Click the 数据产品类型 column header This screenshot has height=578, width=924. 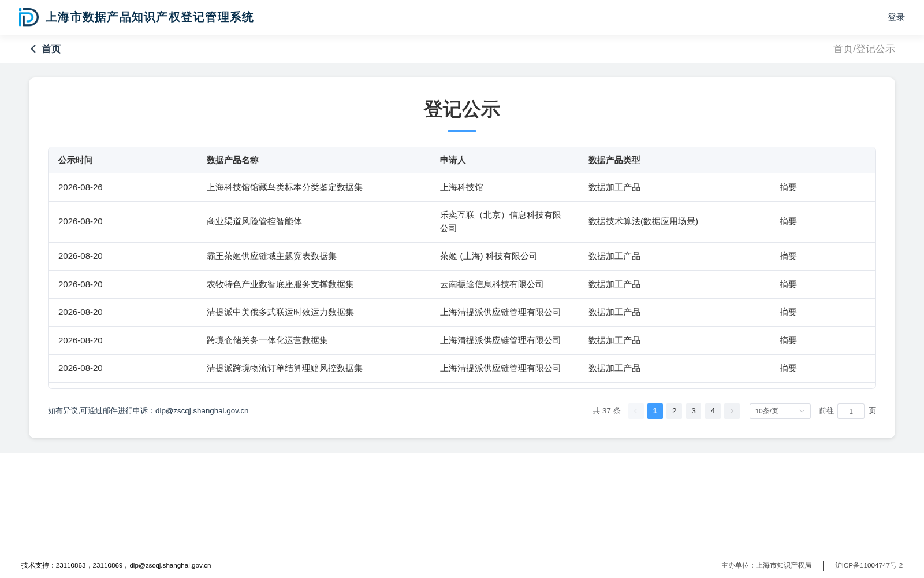point(614,160)
